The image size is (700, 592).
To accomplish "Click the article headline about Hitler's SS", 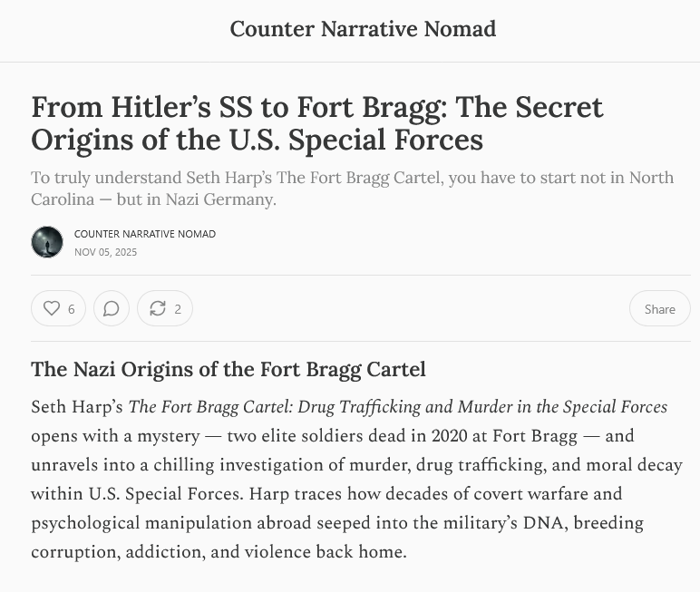I will pos(317,123).
